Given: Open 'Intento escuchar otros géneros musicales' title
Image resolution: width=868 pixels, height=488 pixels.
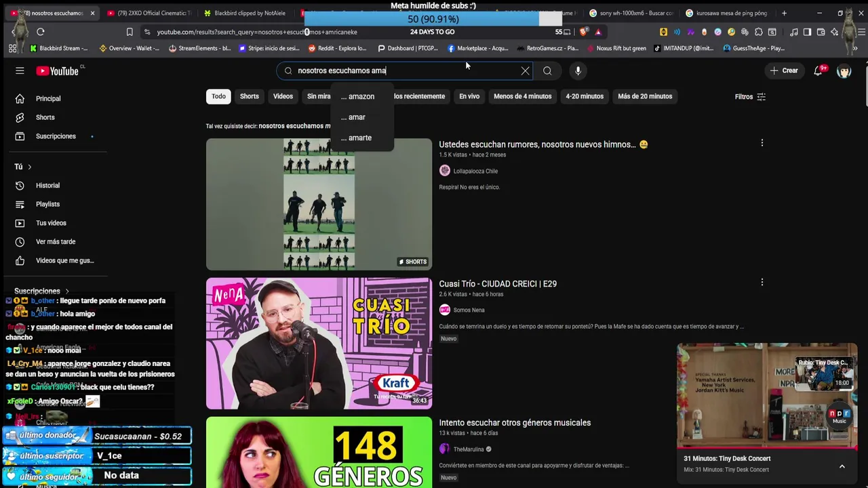Looking at the screenshot, I should [x=515, y=422].
